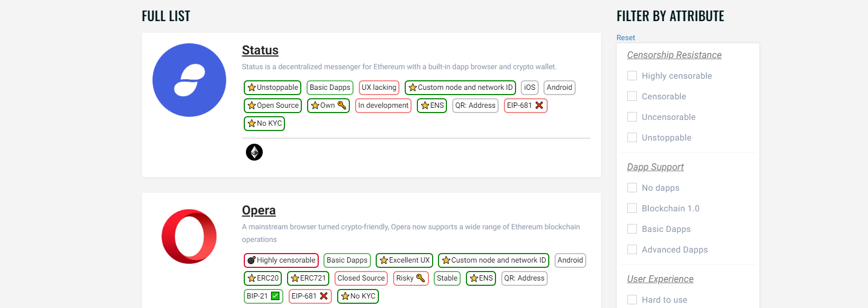
Task: Click the star in the ERC20 tag
Action: tap(252, 278)
